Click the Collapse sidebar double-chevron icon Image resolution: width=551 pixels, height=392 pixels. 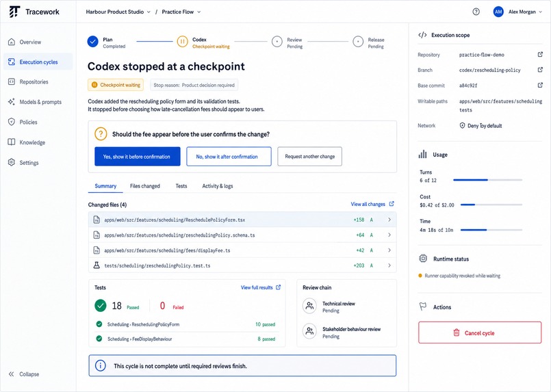pyautogui.click(x=11, y=374)
